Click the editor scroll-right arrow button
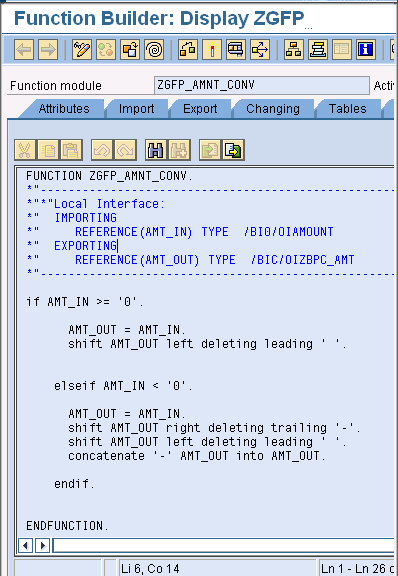This screenshot has height=576, width=398. tap(42, 545)
